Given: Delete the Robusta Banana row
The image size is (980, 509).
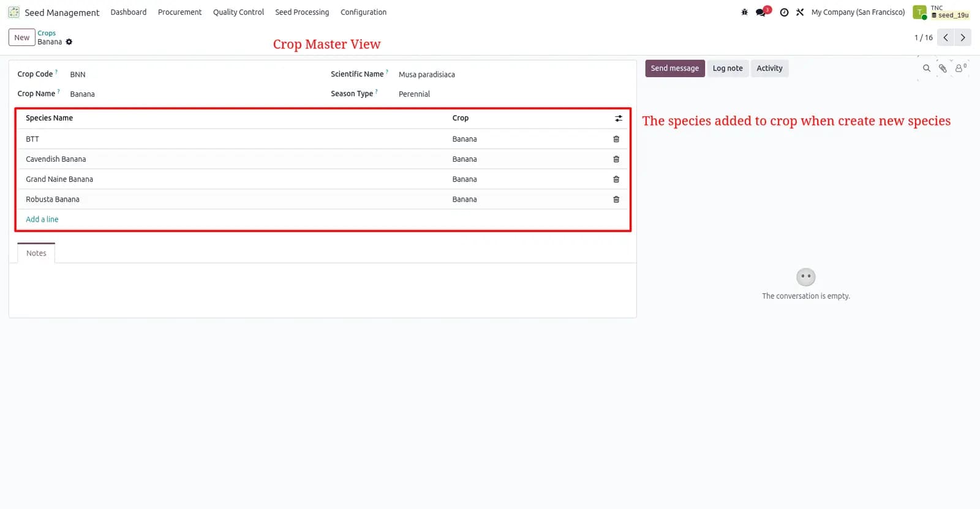Looking at the screenshot, I should pyautogui.click(x=616, y=200).
